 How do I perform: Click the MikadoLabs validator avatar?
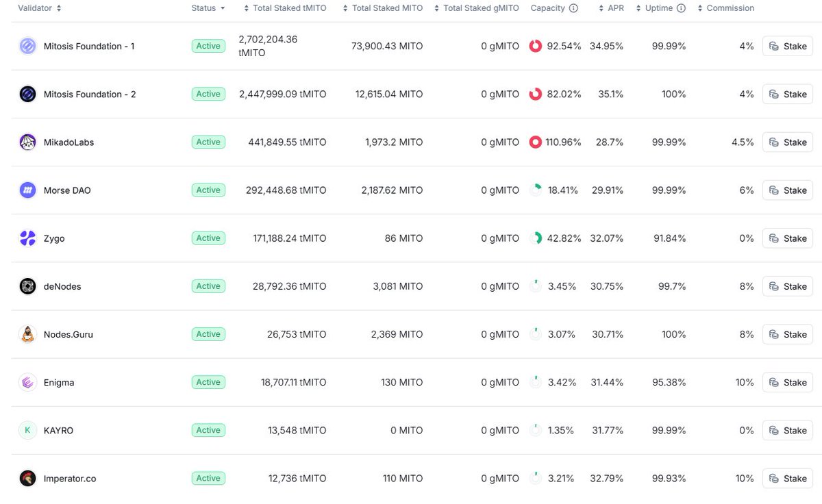tap(27, 142)
